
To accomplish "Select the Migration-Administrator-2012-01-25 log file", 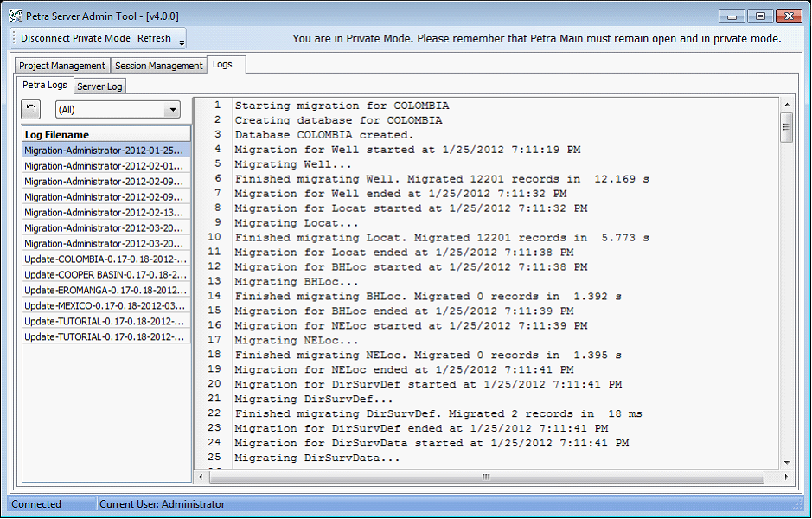I will (105, 151).
